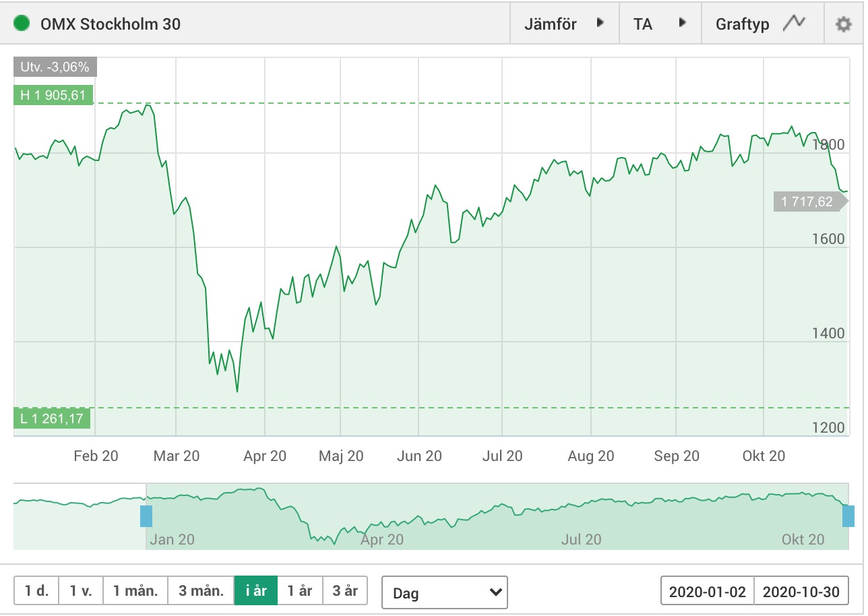Click the Maj 20 axis label

[341, 456]
